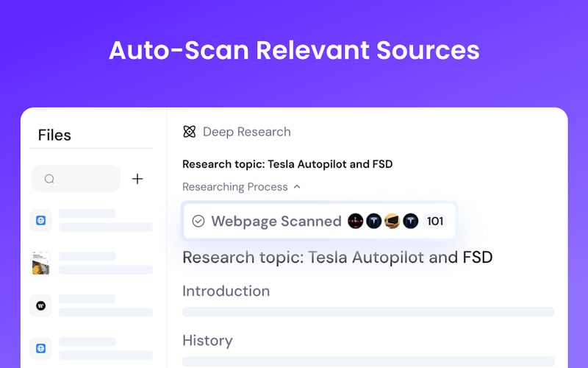
Task: Click the Webpage Scanned label
Action: click(x=276, y=222)
